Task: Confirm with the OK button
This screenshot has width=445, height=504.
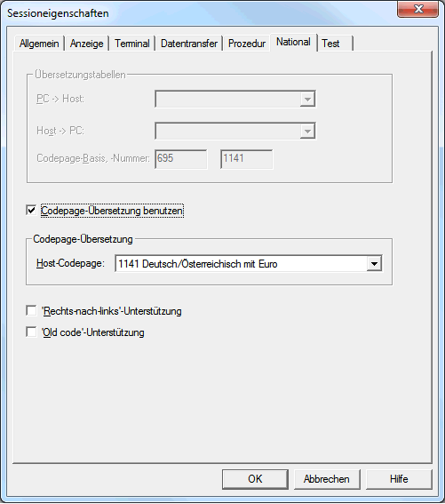Action: tap(255, 479)
